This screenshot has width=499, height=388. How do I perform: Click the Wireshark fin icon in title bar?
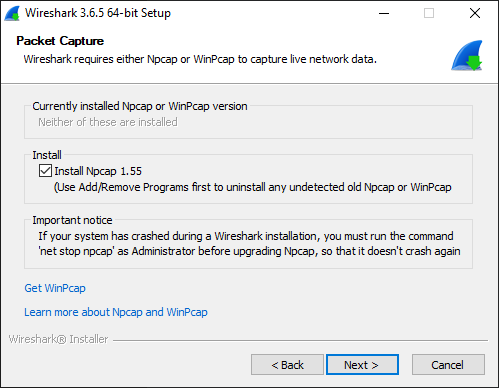point(12,14)
